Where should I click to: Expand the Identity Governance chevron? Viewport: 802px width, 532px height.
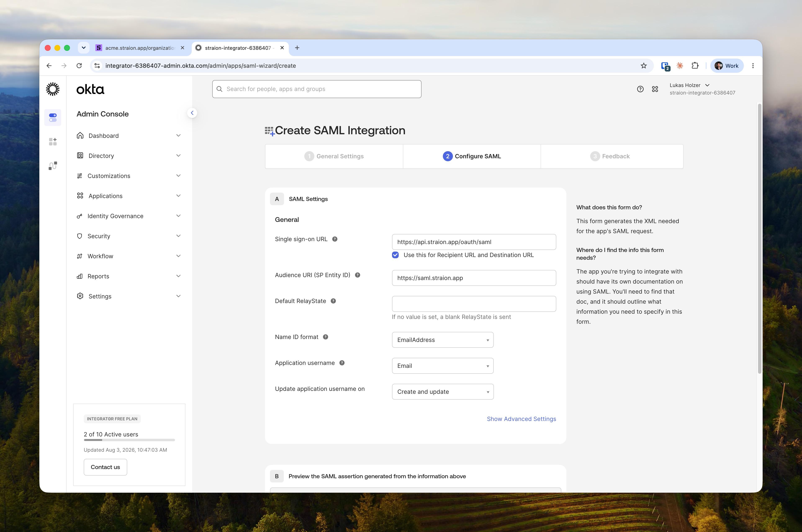(x=178, y=216)
